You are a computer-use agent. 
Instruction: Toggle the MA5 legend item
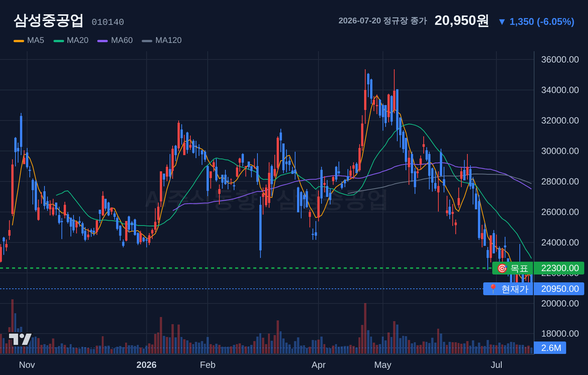[x=29, y=40]
